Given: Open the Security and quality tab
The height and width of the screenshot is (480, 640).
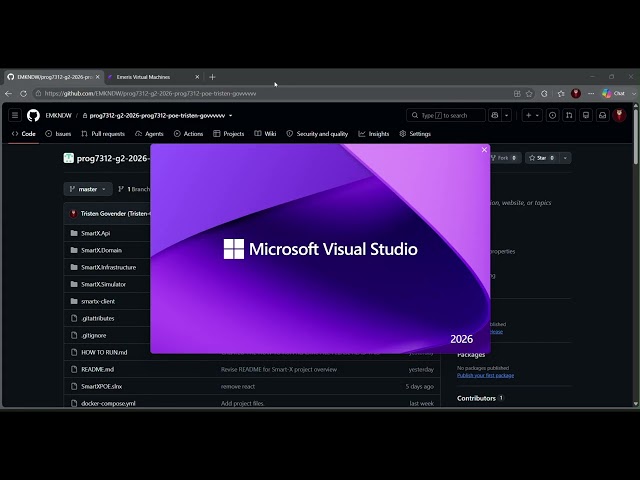Looking at the screenshot, I should tap(317, 134).
